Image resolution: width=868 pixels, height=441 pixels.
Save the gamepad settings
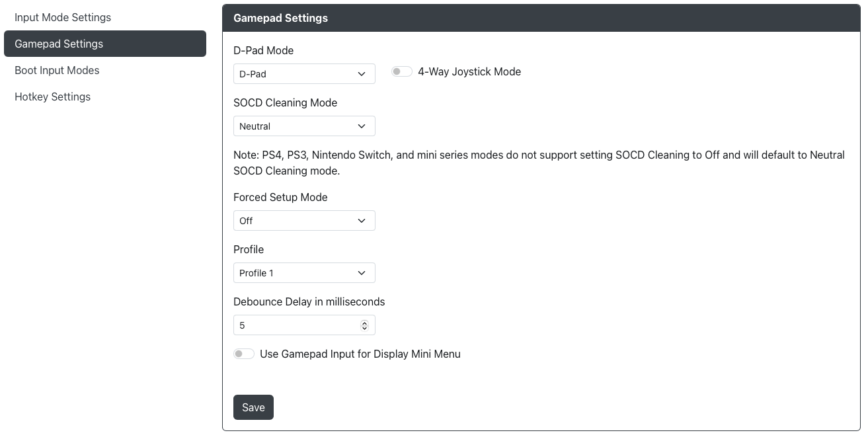[x=253, y=407]
